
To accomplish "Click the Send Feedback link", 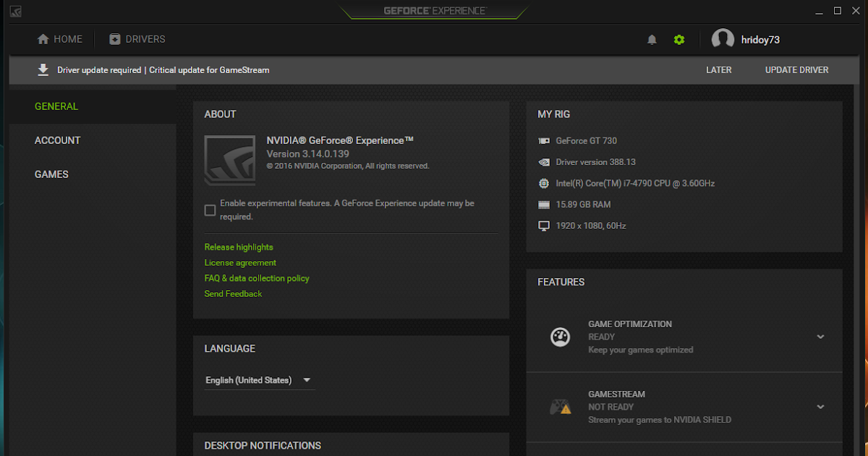I will pyautogui.click(x=233, y=294).
